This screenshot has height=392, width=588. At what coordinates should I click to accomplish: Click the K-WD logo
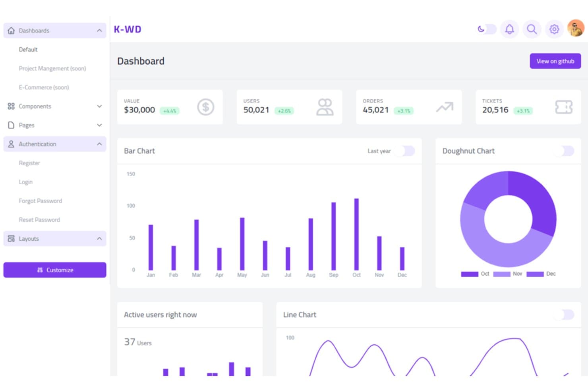(x=128, y=29)
